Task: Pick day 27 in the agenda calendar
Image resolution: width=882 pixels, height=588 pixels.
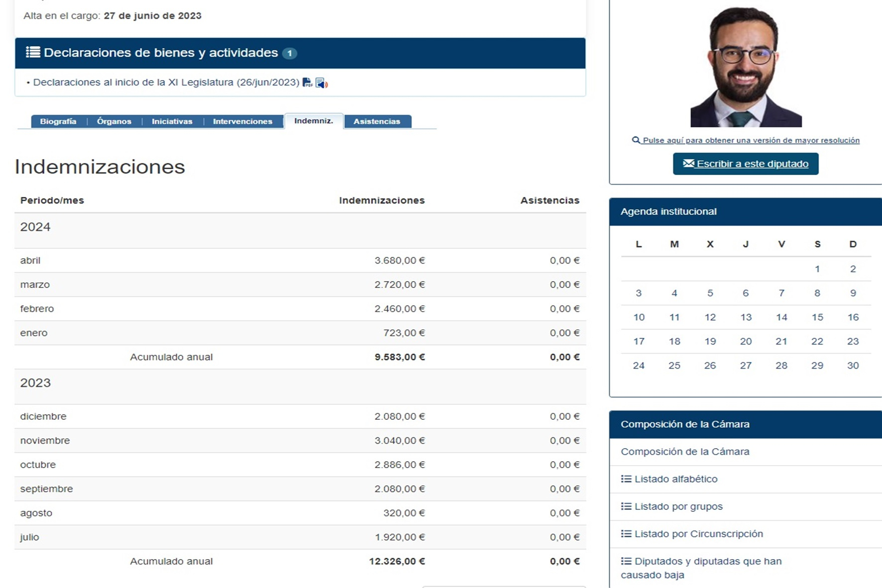Action: (x=745, y=366)
